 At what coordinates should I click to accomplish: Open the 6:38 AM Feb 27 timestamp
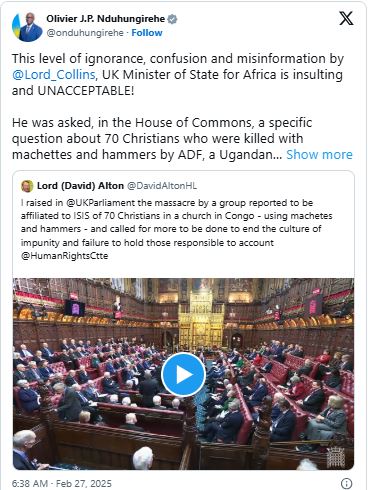62,483
